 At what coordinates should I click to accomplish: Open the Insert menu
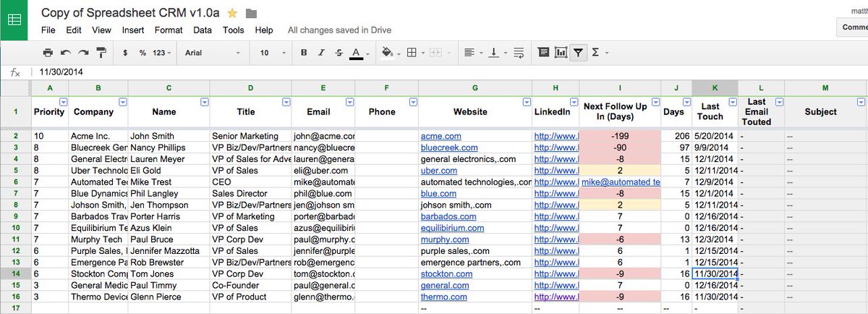[133, 30]
